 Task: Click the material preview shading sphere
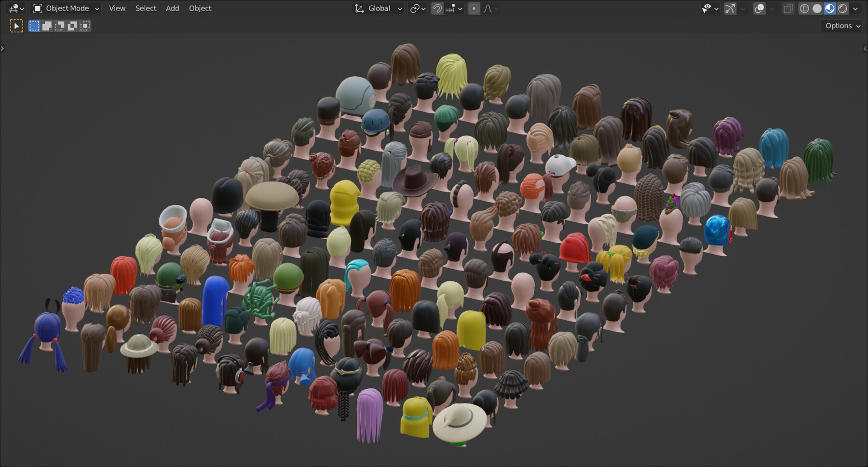[x=829, y=8]
